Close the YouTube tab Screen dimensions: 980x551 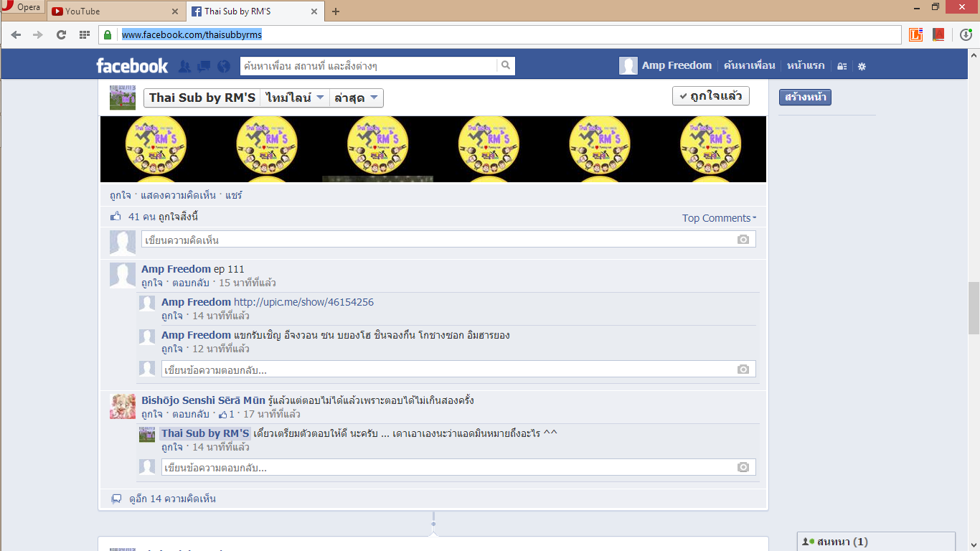click(x=176, y=11)
